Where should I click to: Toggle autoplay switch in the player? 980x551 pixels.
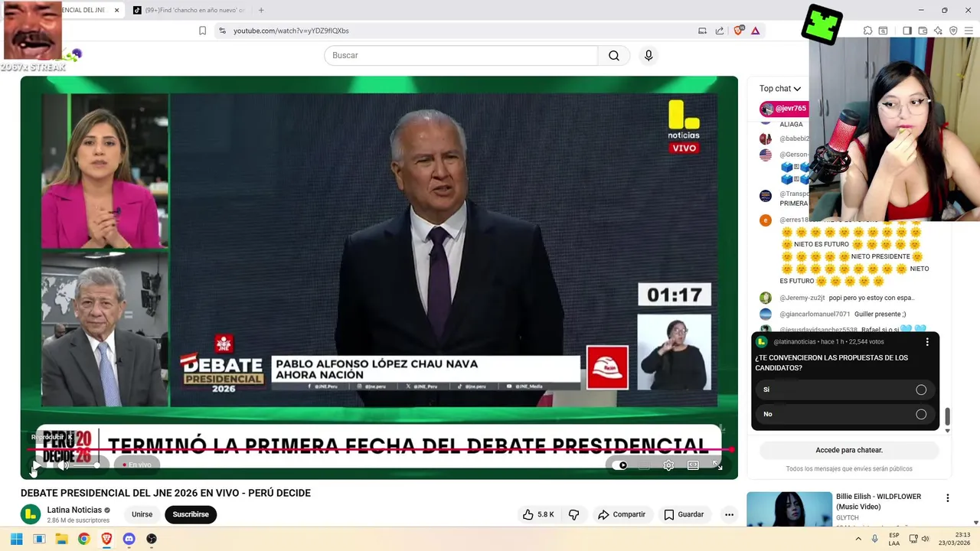point(620,465)
